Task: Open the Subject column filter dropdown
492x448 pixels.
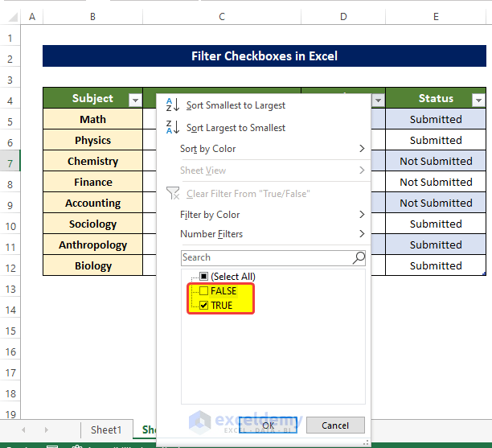Action: tap(135, 101)
